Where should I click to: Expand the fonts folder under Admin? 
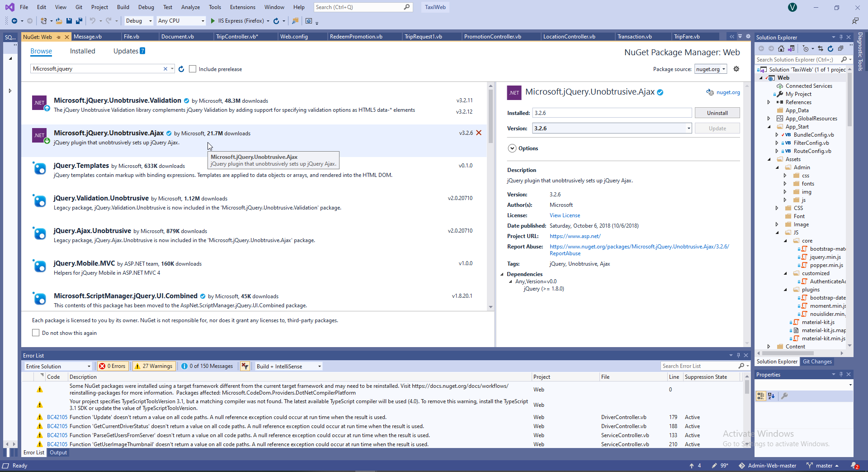pos(785,184)
